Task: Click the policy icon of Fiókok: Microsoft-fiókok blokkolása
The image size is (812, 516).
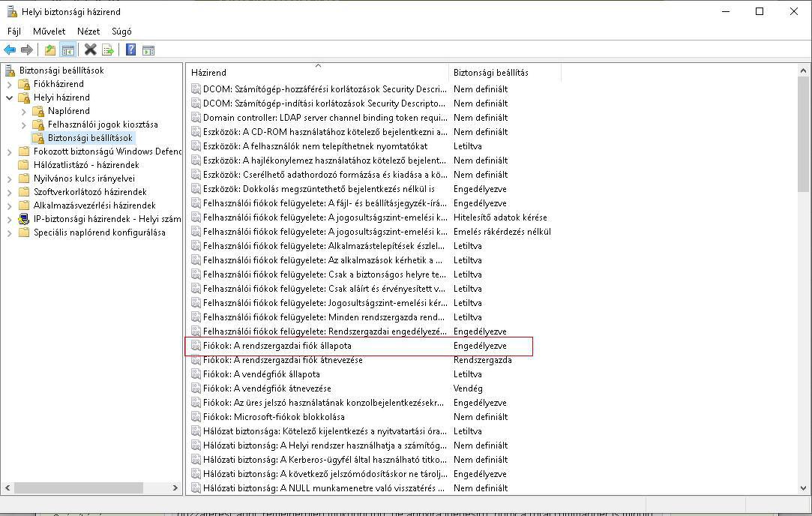Action: point(196,416)
